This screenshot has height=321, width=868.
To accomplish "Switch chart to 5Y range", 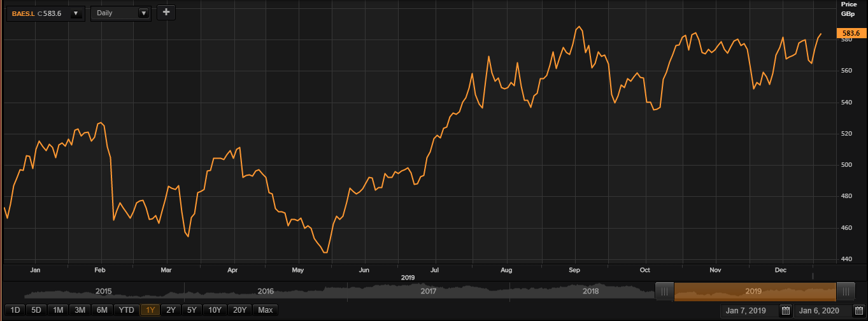I will pyautogui.click(x=191, y=310).
